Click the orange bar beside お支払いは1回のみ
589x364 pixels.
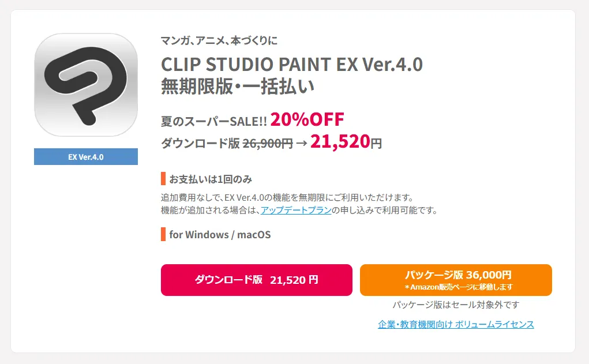coord(163,179)
